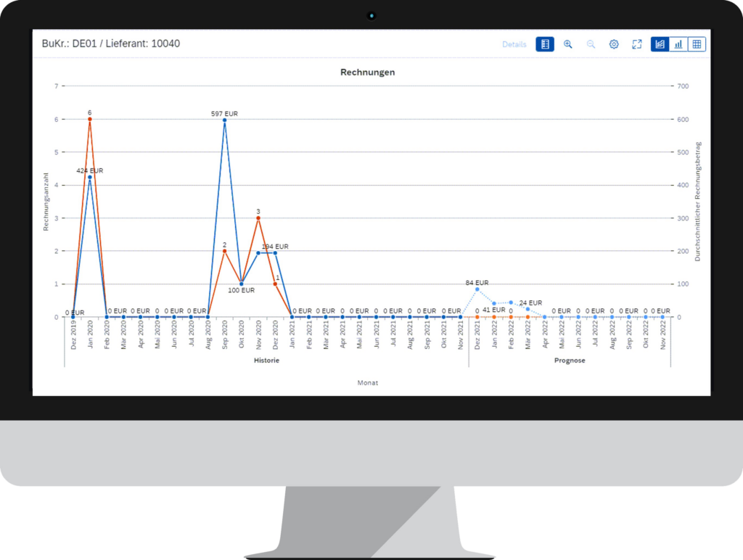The image size is (743, 560).
Task: Click the Nov 2020 point labeled 3
Action: (258, 218)
